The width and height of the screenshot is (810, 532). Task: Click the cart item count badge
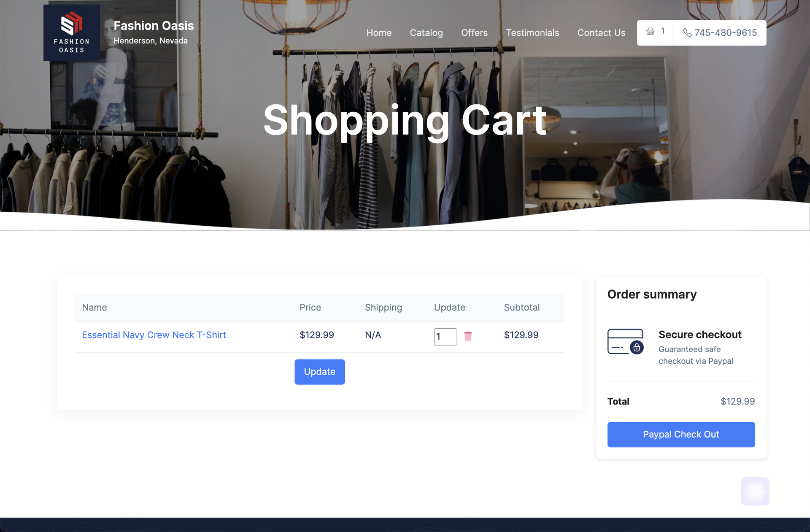point(663,31)
